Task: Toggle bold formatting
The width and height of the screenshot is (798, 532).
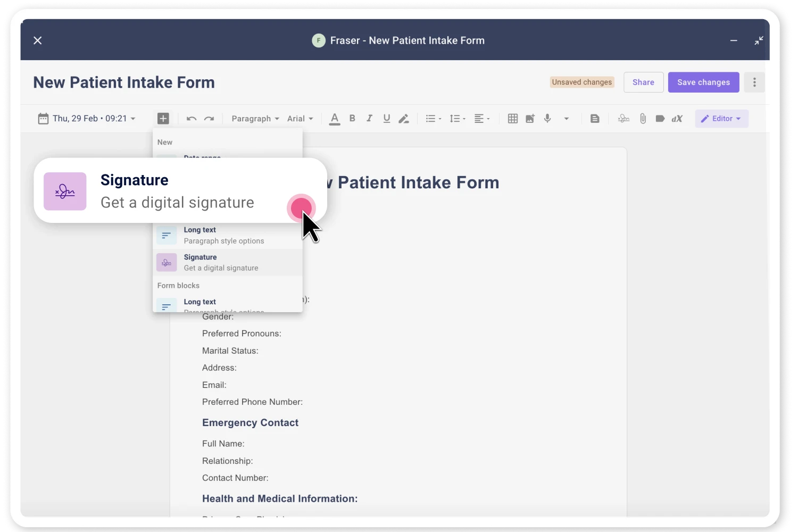Action: [x=352, y=118]
